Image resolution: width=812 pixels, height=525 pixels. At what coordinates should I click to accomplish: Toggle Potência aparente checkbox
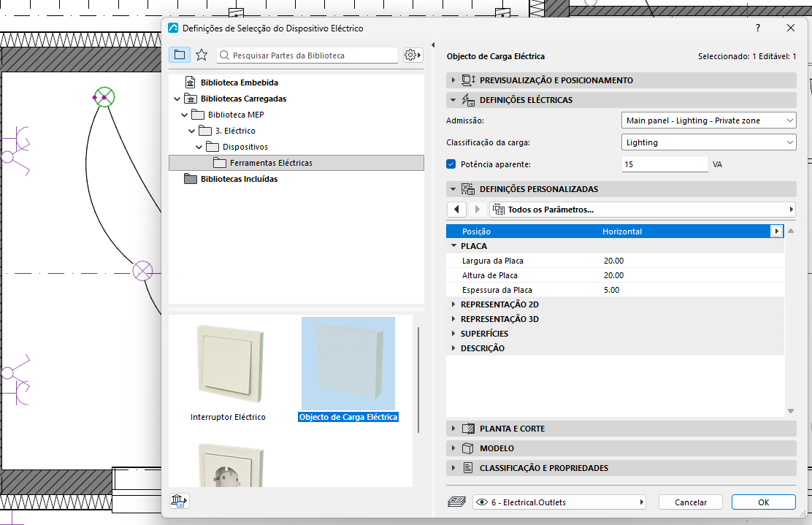tap(451, 164)
